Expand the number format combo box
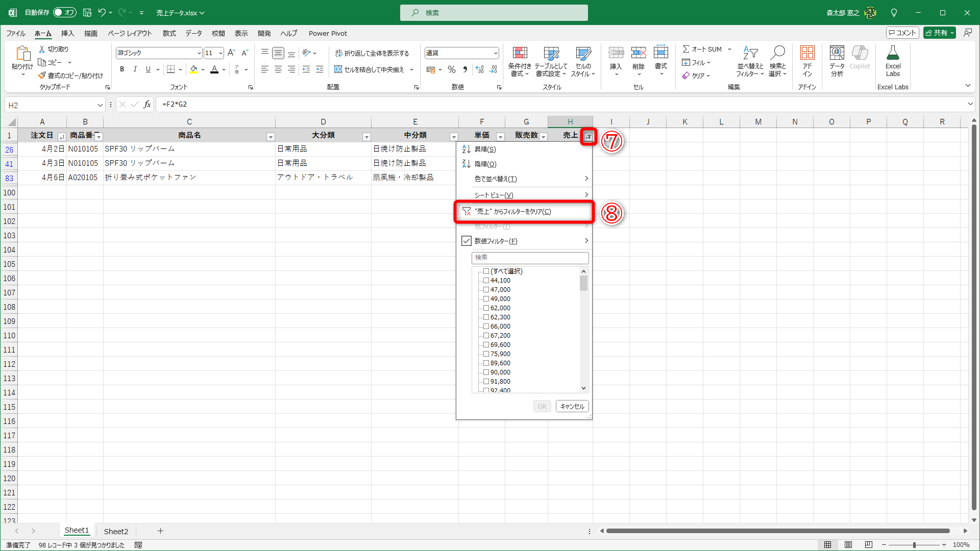This screenshot has width=980, height=551. click(495, 53)
